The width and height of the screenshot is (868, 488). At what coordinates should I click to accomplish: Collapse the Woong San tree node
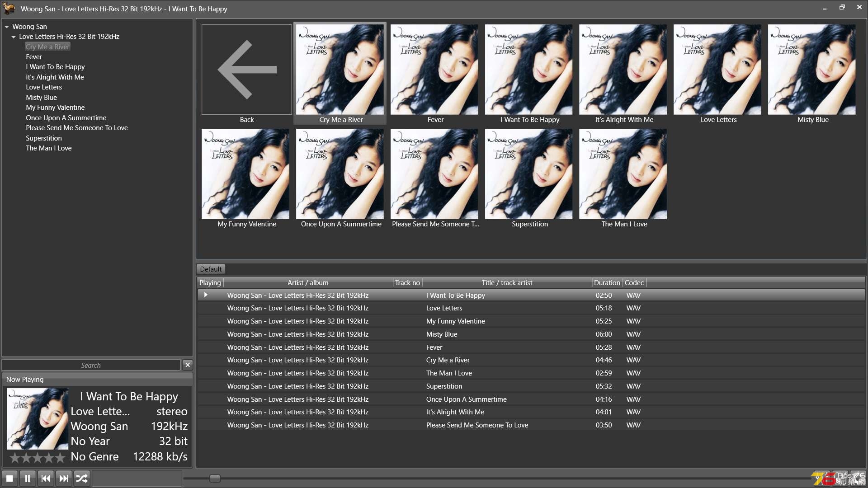[x=7, y=27]
